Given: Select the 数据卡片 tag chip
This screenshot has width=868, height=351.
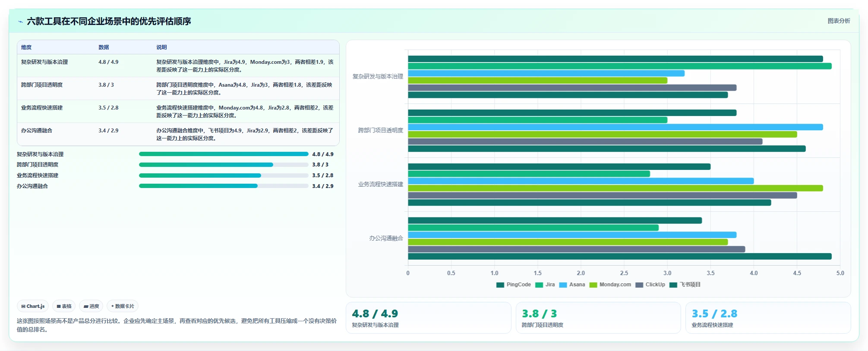Looking at the screenshot, I should tap(123, 306).
